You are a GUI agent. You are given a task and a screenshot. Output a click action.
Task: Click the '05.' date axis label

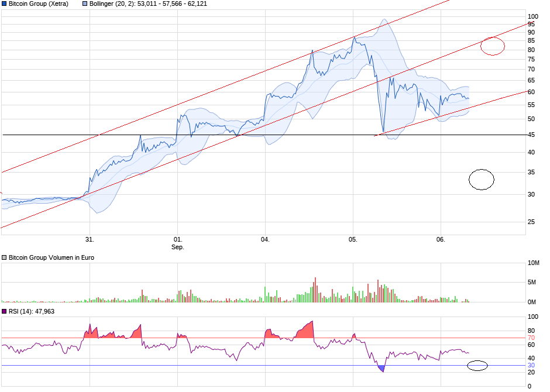353,239
